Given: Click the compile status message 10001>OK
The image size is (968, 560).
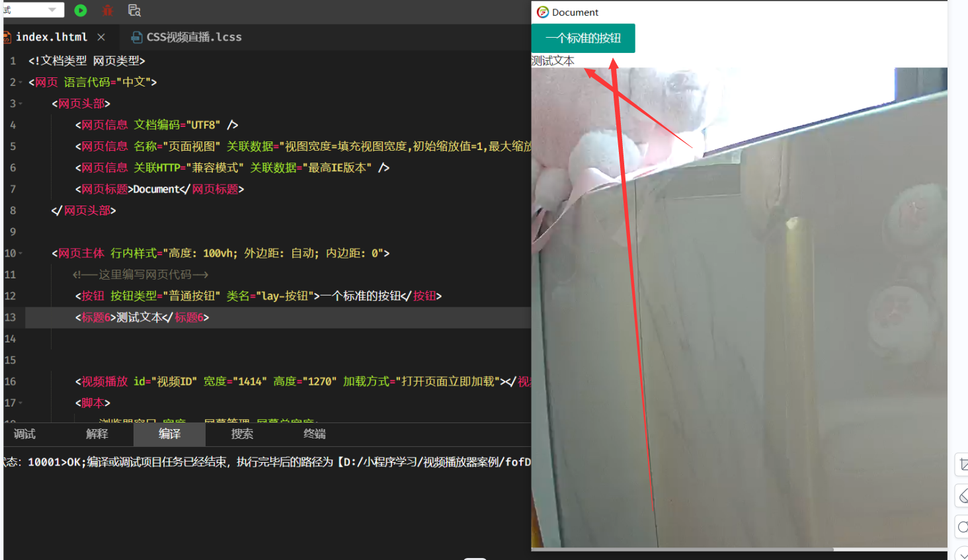Looking at the screenshot, I should [x=267, y=461].
